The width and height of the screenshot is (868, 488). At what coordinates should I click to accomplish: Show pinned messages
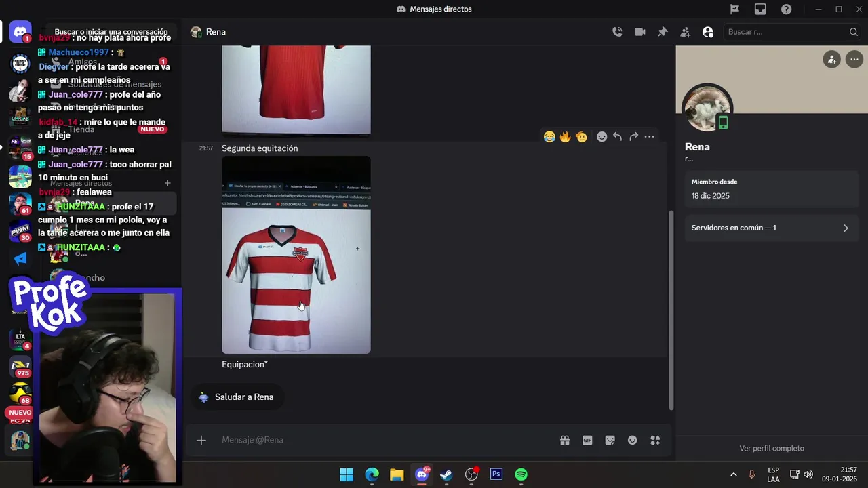tap(663, 32)
